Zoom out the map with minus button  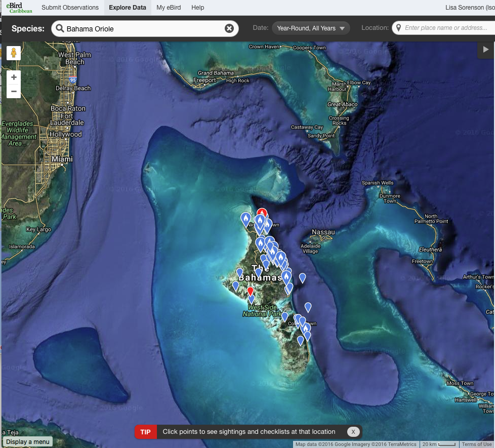(14, 92)
